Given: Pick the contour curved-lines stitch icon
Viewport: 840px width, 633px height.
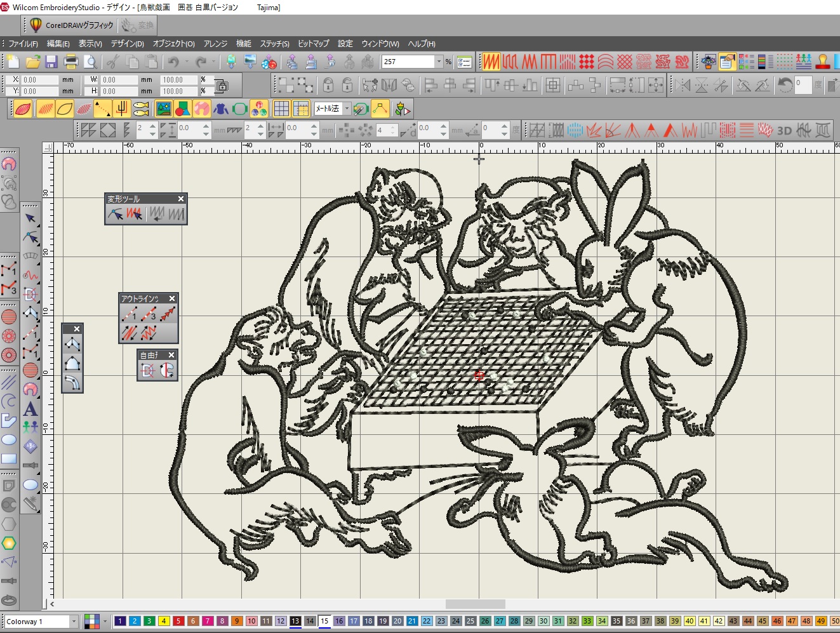Looking at the screenshot, I should pyautogui.click(x=606, y=62).
